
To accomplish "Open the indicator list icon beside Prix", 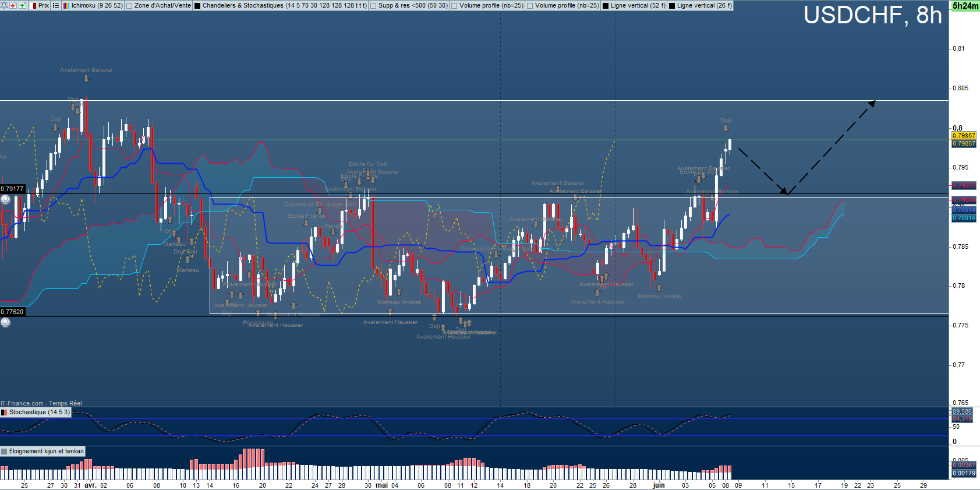I will pyautogui.click(x=56, y=5).
